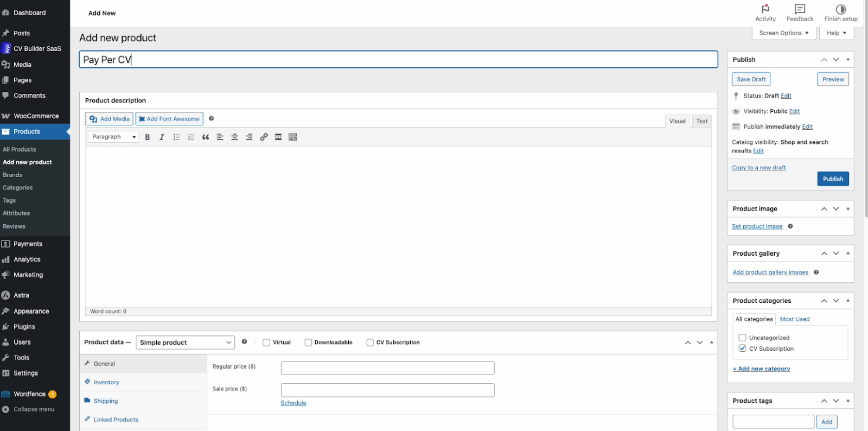Open Attributes submenu item
Image resolution: width=868 pixels, height=431 pixels.
(x=16, y=213)
